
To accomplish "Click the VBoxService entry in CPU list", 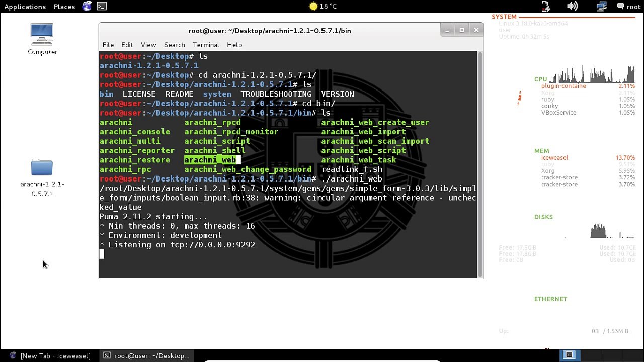I will point(558,113).
